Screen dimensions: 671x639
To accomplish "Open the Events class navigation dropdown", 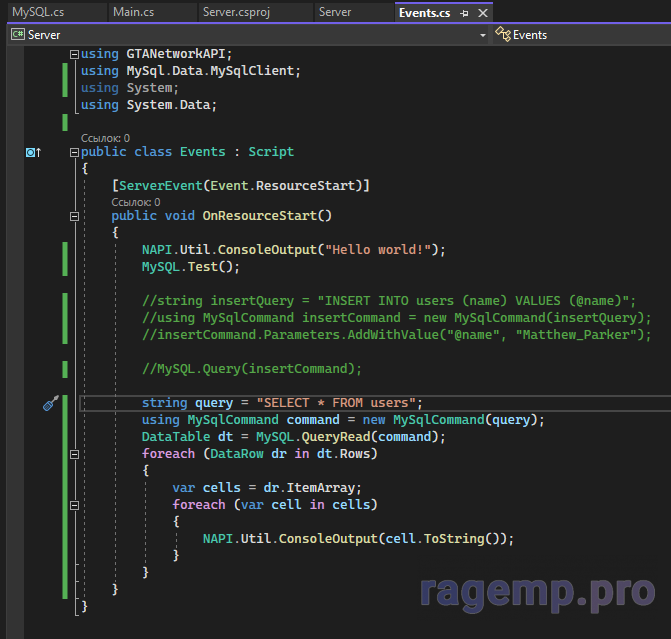I will click(x=582, y=35).
